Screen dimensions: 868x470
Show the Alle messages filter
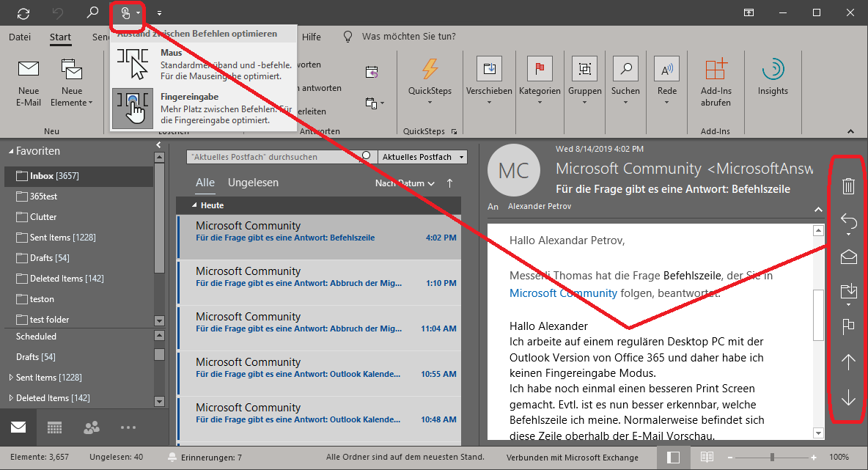(205, 183)
